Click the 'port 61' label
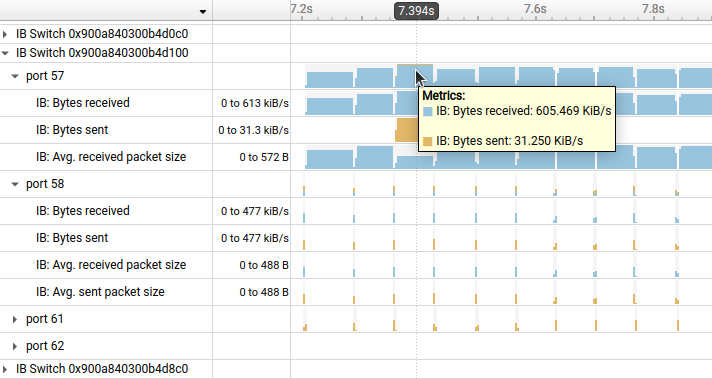Viewport: 712px width, 379px height. 44,320
